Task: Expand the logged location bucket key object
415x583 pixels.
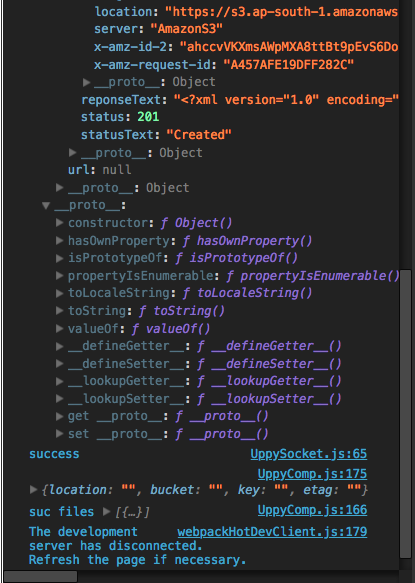Action: [33, 490]
